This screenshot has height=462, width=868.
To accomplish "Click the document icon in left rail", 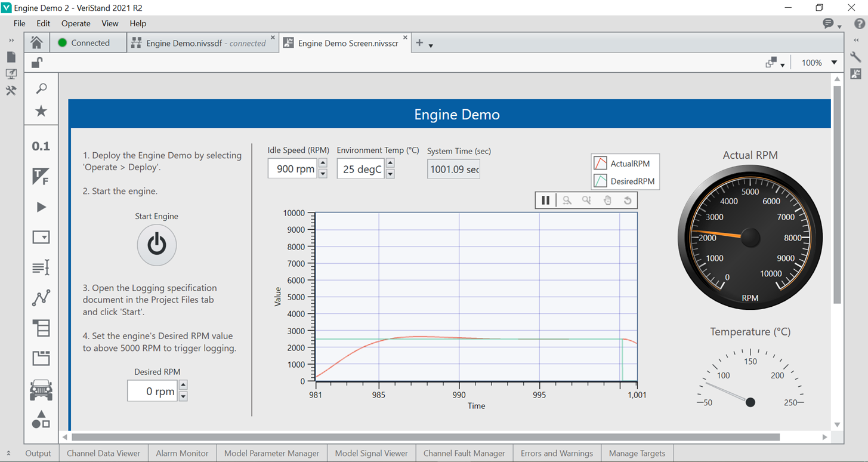I will (x=11, y=57).
